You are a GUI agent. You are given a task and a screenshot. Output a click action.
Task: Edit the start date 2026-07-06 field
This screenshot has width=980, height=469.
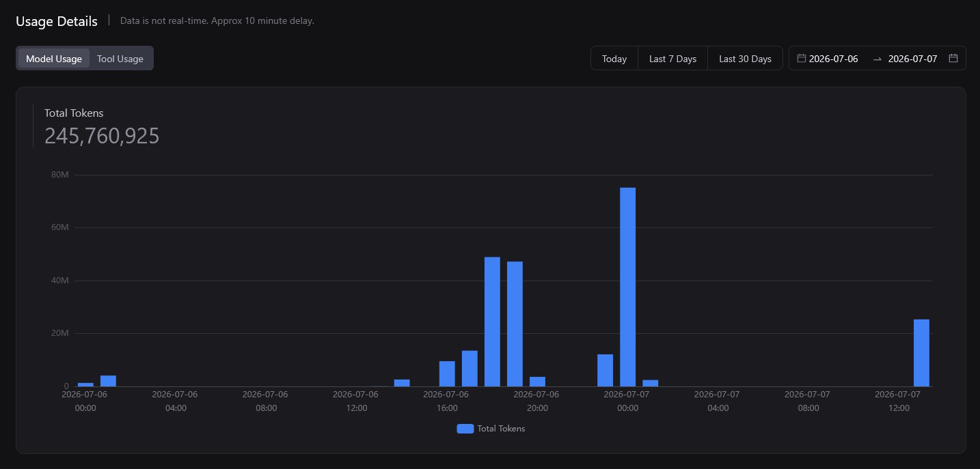tap(834, 59)
